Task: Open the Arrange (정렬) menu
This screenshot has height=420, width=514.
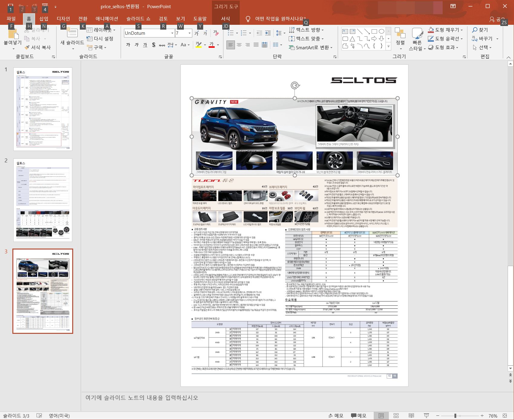Action: [x=400, y=39]
